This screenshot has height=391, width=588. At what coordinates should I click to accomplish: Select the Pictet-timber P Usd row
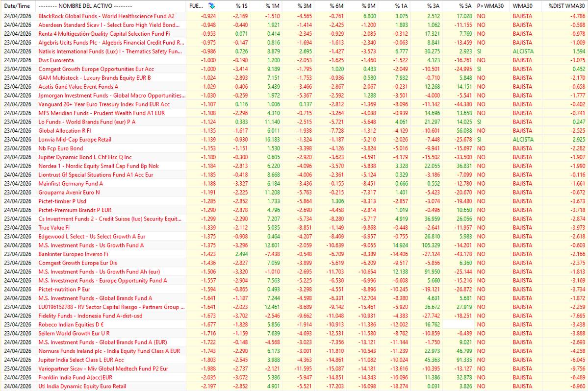click(x=62, y=201)
